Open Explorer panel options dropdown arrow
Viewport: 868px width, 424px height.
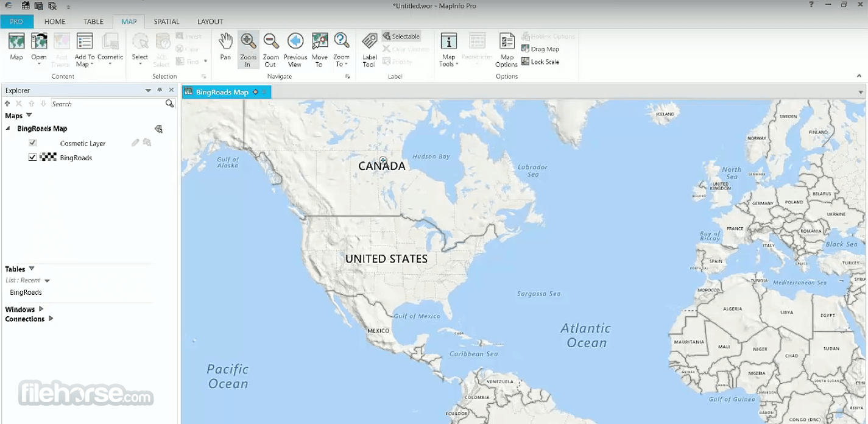148,90
